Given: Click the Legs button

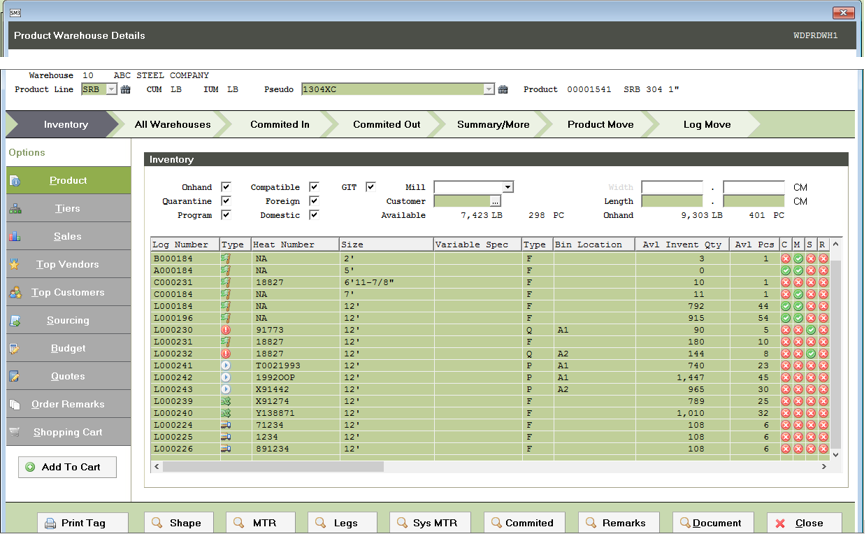Looking at the screenshot, I should (343, 523).
